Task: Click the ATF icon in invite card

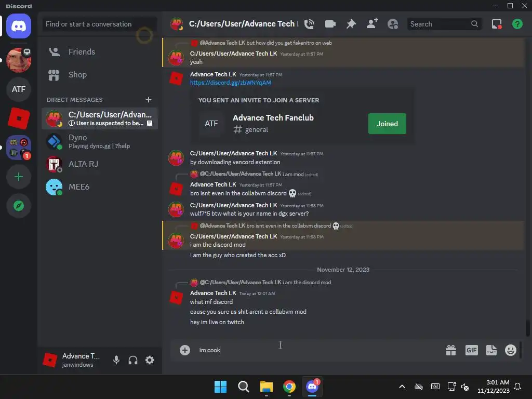Action: pyautogui.click(x=211, y=124)
